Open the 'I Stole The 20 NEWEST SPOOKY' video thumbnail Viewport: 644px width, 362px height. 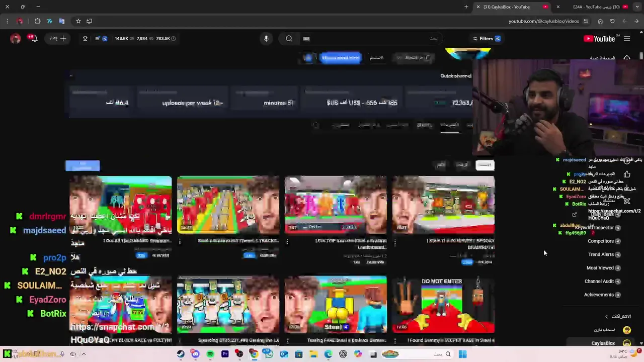(443, 205)
